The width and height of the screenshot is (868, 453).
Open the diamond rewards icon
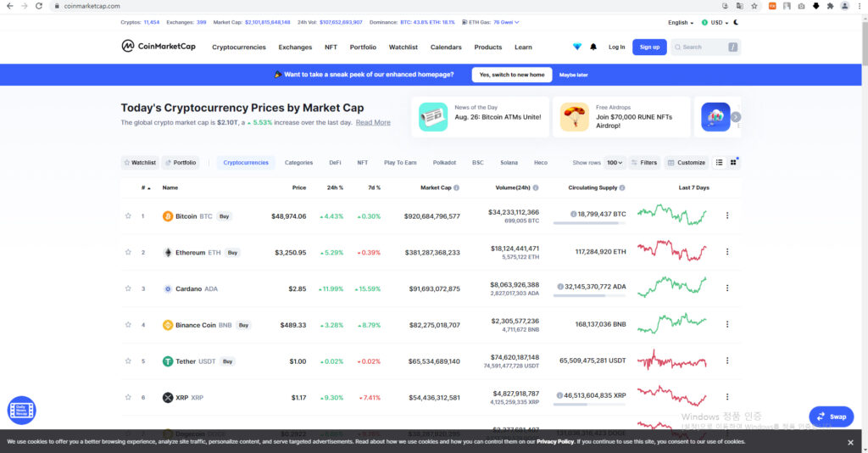click(x=576, y=47)
